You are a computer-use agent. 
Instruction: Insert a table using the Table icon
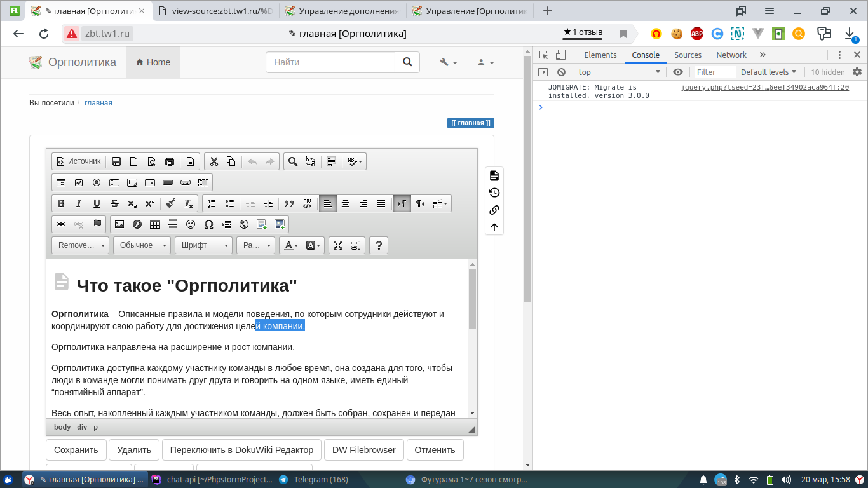point(155,224)
